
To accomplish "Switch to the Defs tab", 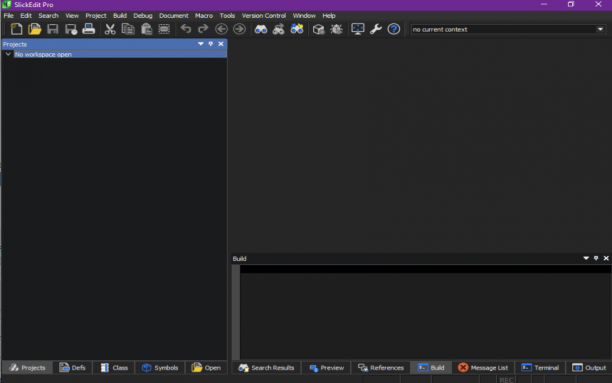I will pos(73,367).
